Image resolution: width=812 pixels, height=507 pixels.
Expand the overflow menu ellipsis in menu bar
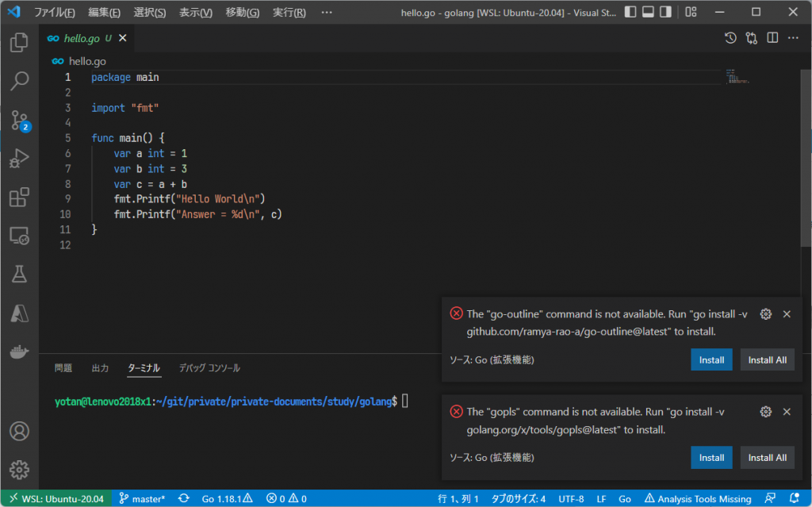coord(326,13)
